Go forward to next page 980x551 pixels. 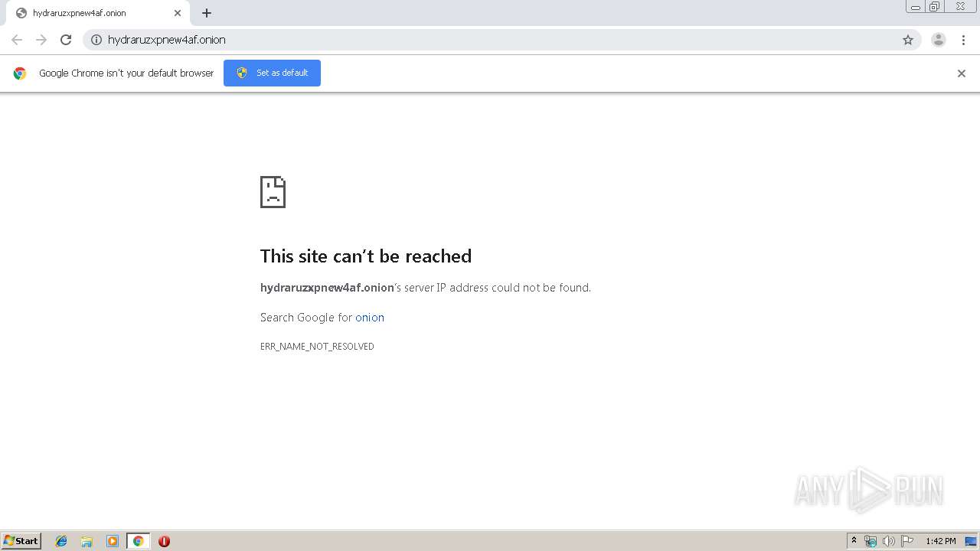tap(41, 40)
